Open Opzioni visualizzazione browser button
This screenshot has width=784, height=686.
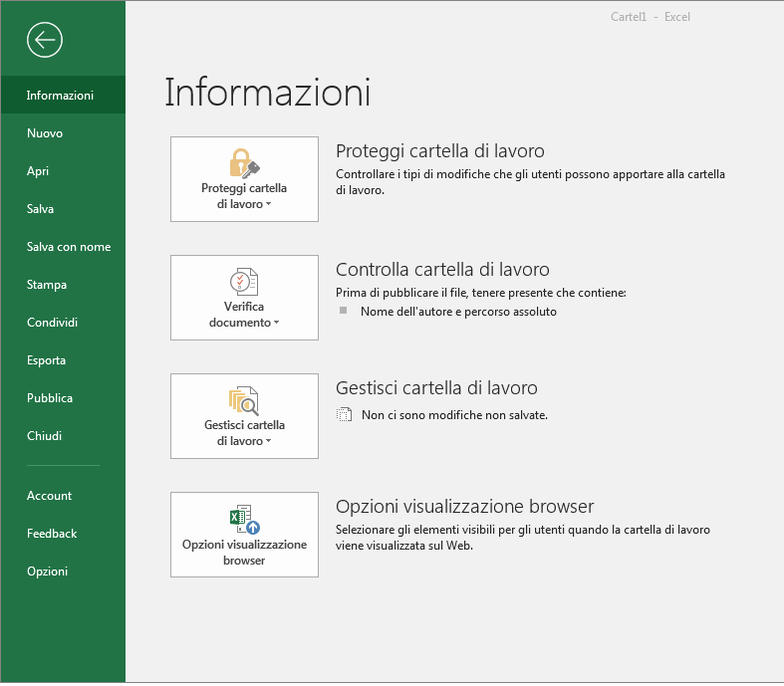coord(244,534)
